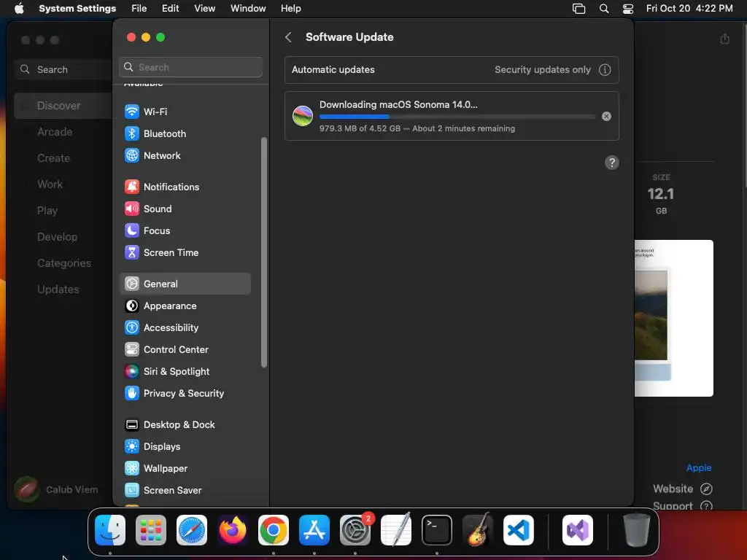
Task: Open the View menu
Action: pos(204,9)
